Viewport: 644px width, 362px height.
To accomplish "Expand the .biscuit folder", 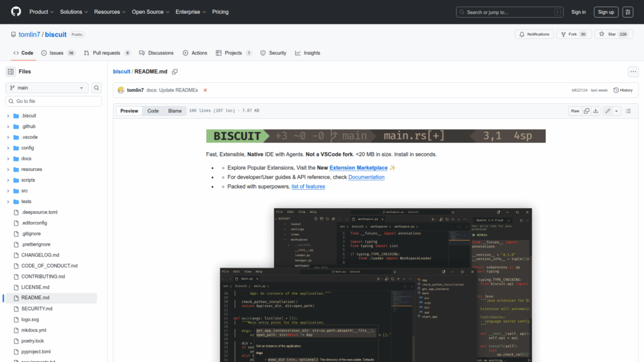I will pyautogui.click(x=8, y=116).
